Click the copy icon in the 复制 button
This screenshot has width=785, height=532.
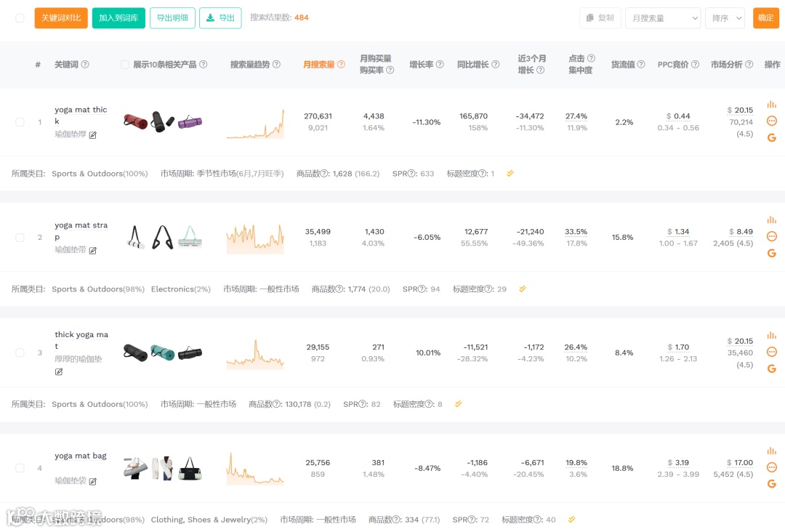click(x=590, y=18)
